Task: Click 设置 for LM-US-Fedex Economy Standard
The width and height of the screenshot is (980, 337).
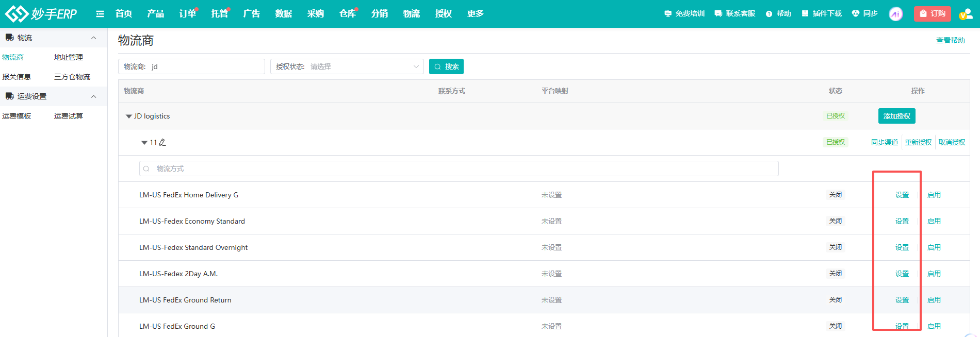Action: point(902,221)
